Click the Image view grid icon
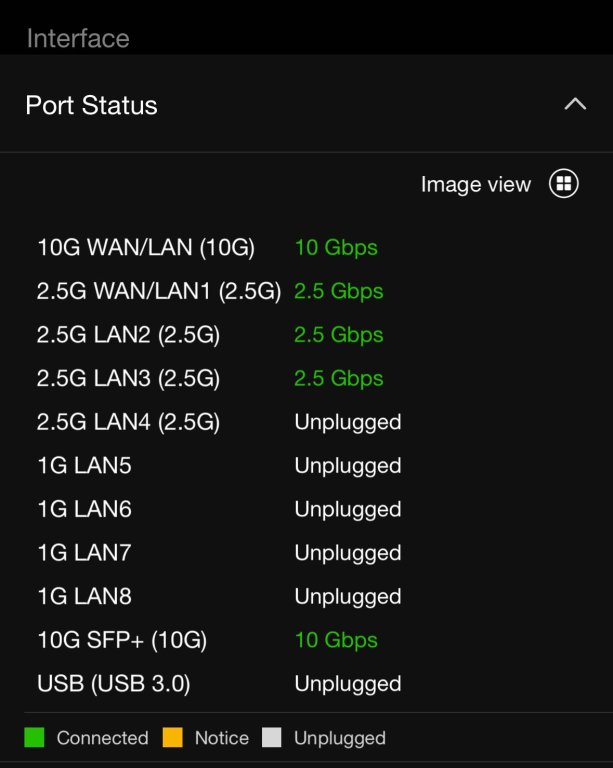Image resolution: width=613 pixels, height=768 pixels. pyautogui.click(x=564, y=184)
